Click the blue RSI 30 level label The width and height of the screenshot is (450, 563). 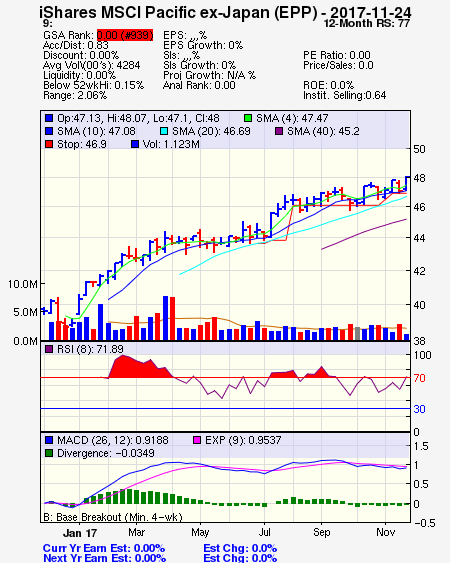click(419, 409)
